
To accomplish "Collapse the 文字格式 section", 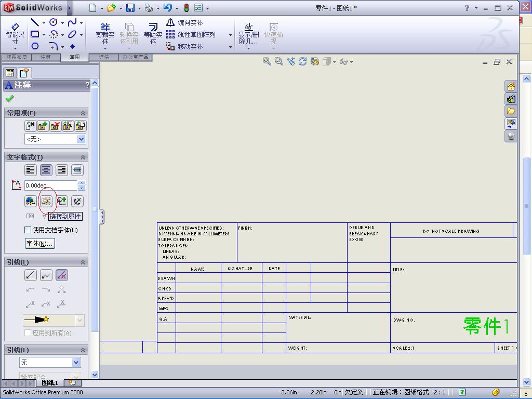I will click(x=83, y=157).
